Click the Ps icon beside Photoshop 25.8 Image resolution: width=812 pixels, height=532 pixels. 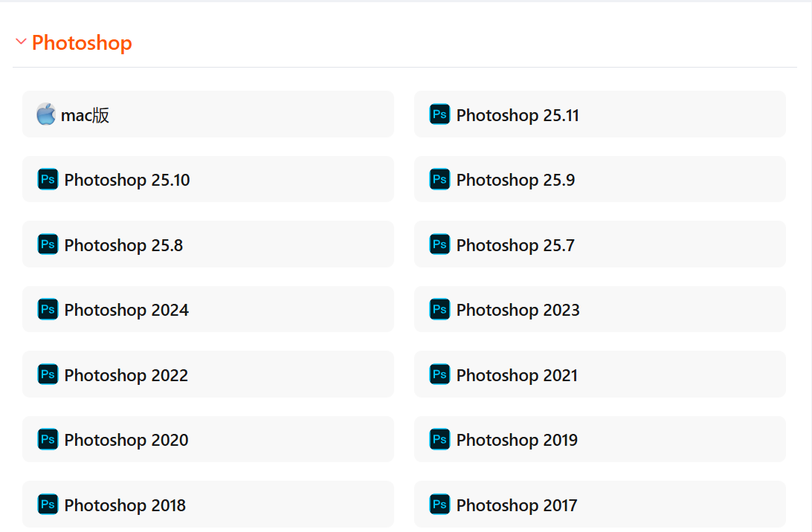[48, 244]
